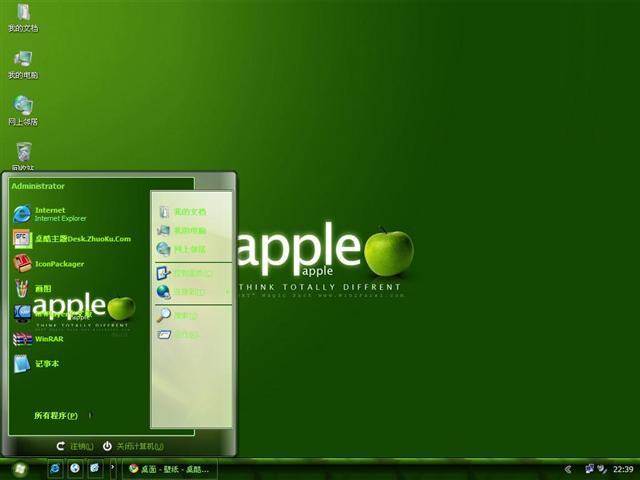Click third quick launch icon
This screenshot has width=640, height=480.
point(95,469)
